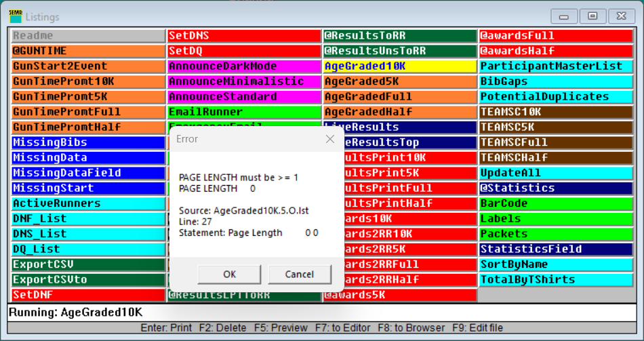Select MissingDataField listing

[x=88, y=173]
